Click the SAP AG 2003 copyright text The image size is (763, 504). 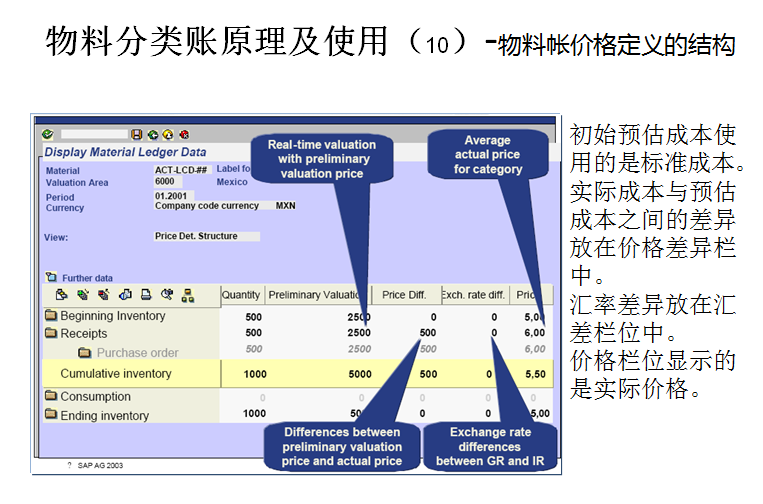click(x=100, y=465)
